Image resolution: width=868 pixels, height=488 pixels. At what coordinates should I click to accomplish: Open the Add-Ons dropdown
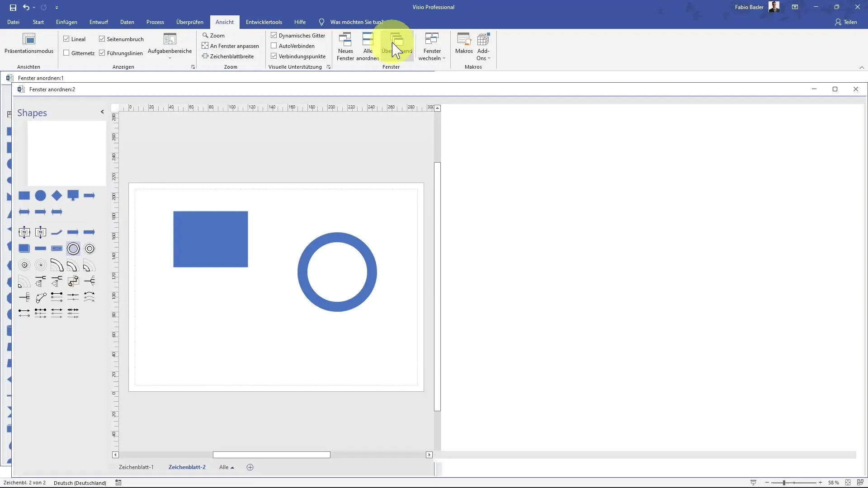483,47
